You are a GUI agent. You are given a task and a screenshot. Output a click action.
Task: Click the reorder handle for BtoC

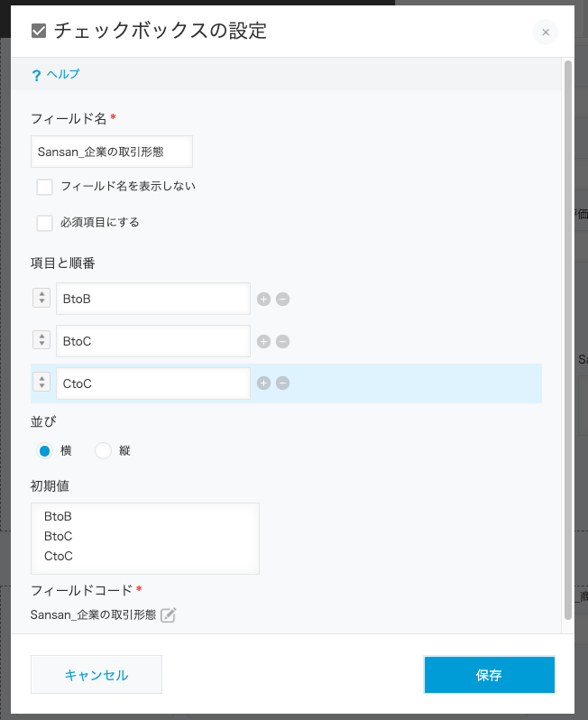41,340
